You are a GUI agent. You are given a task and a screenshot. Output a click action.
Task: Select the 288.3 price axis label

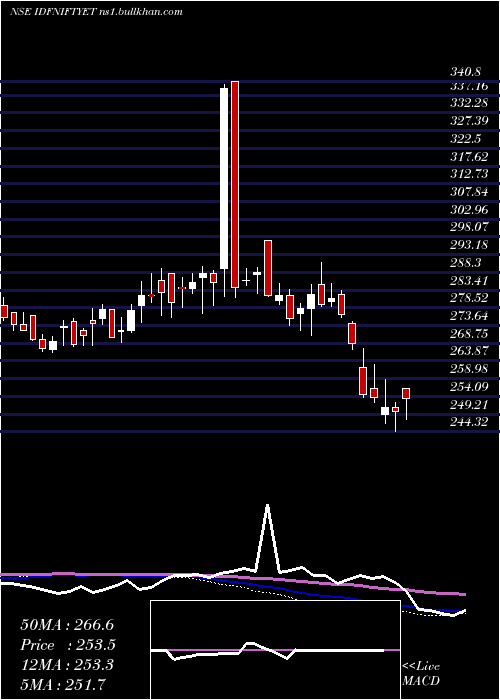click(x=465, y=263)
